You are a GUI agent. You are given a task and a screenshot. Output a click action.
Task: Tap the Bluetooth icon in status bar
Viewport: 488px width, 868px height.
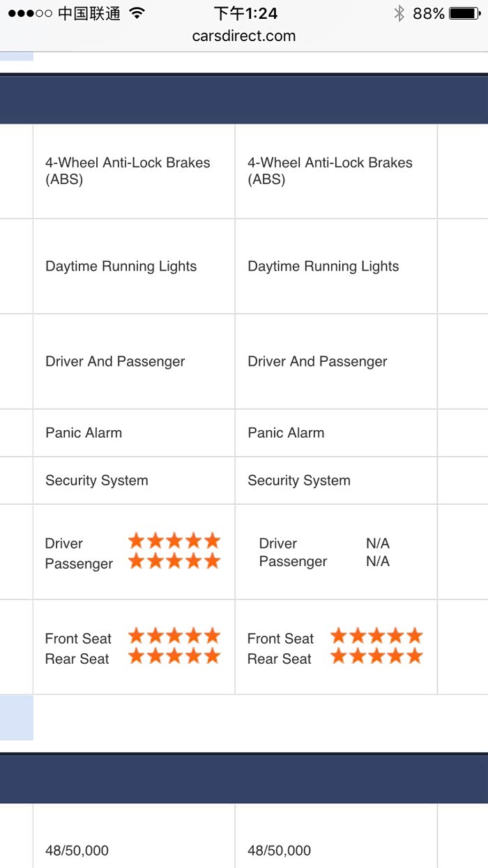point(399,13)
